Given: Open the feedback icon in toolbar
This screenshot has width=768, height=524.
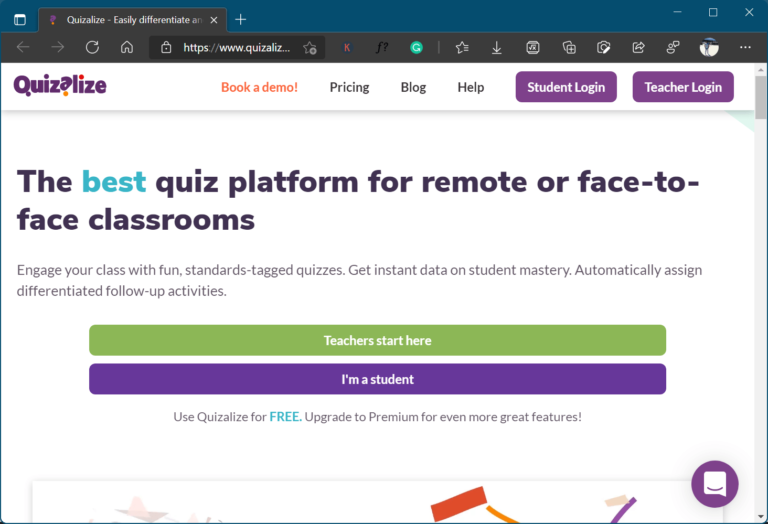Looking at the screenshot, I should [x=673, y=48].
